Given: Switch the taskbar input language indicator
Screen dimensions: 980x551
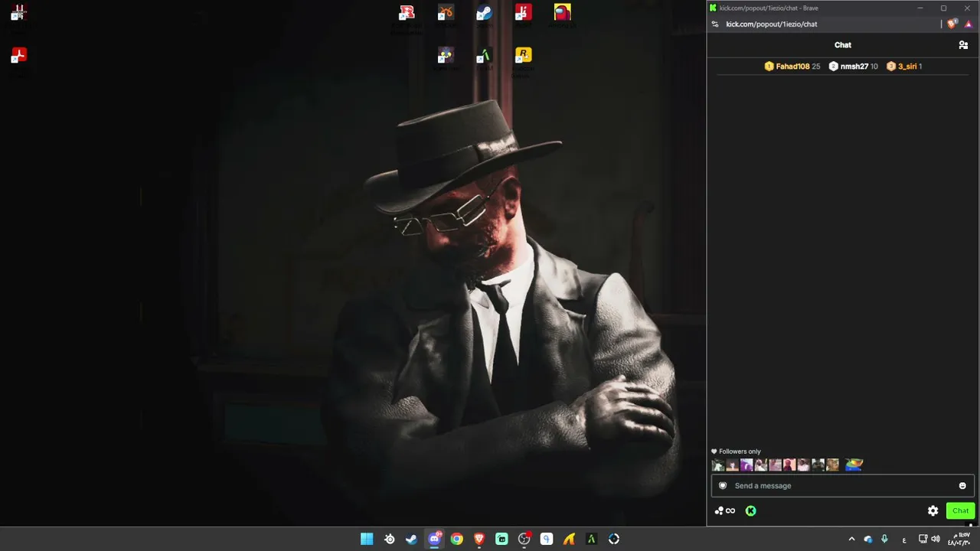Looking at the screenshot, I should click(x=904, y=539).
